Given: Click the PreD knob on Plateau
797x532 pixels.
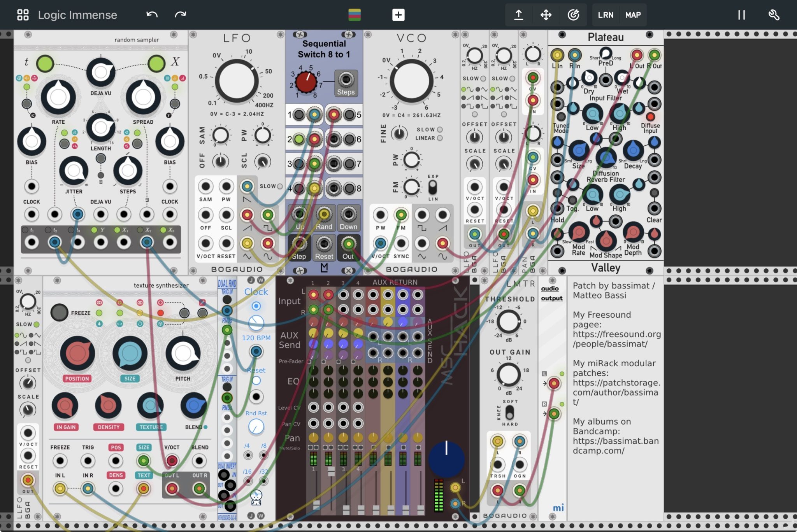Looking at the screenshot, I should pos(606,52).
